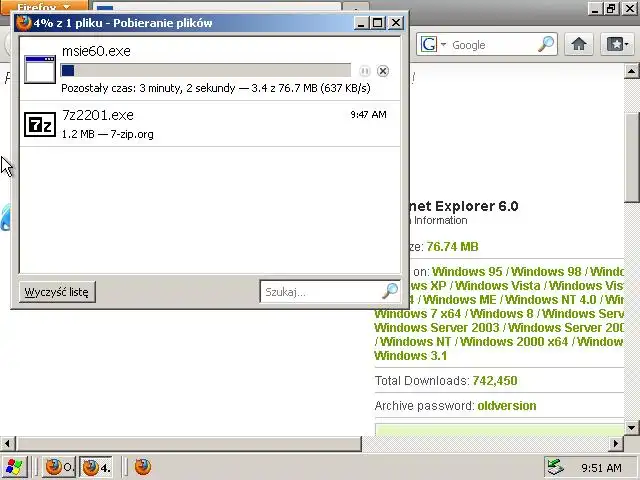Cancel the msie60.exe download
The height and width of the screenshot is (480, 640).
[382, 71]
